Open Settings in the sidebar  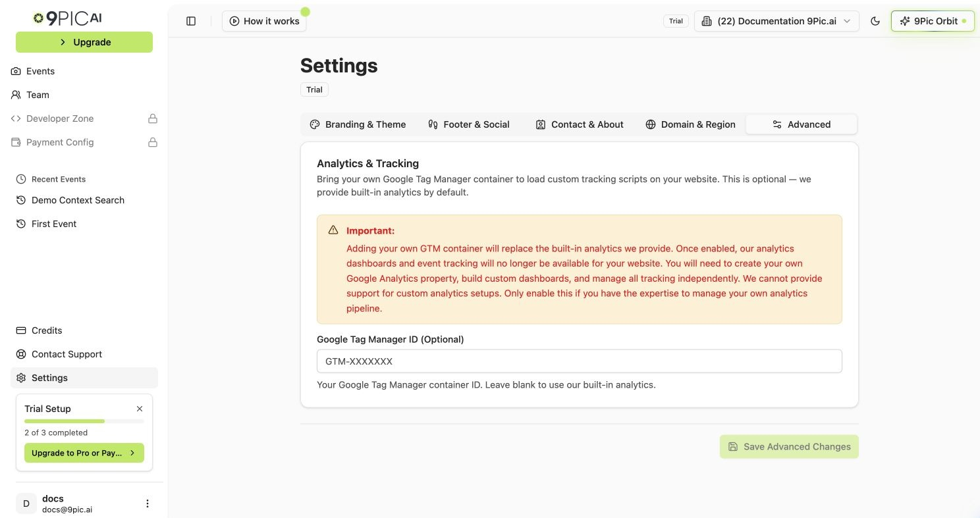[x=84, y=378]
